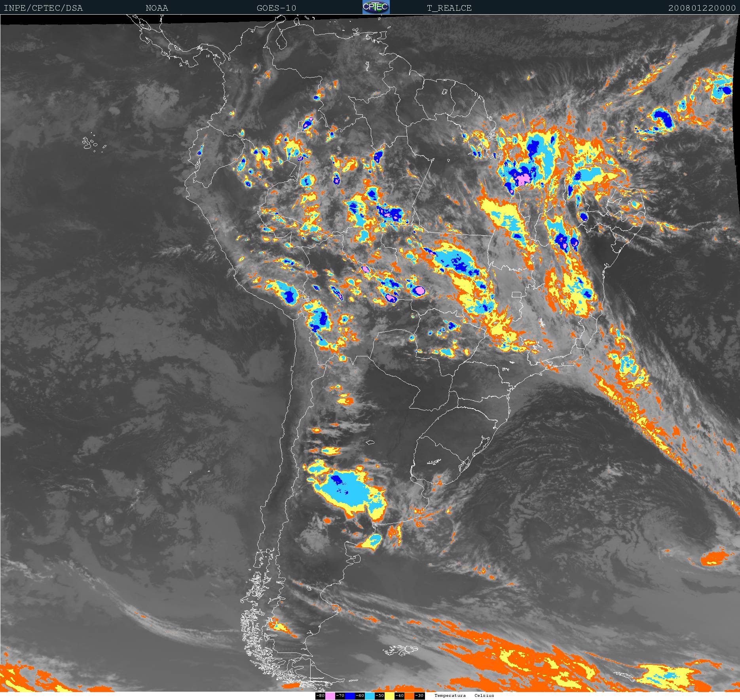This screenshot has height=700, width=740.
Task: Click the T_REALCE product label
Action: [x=449, y=8]
